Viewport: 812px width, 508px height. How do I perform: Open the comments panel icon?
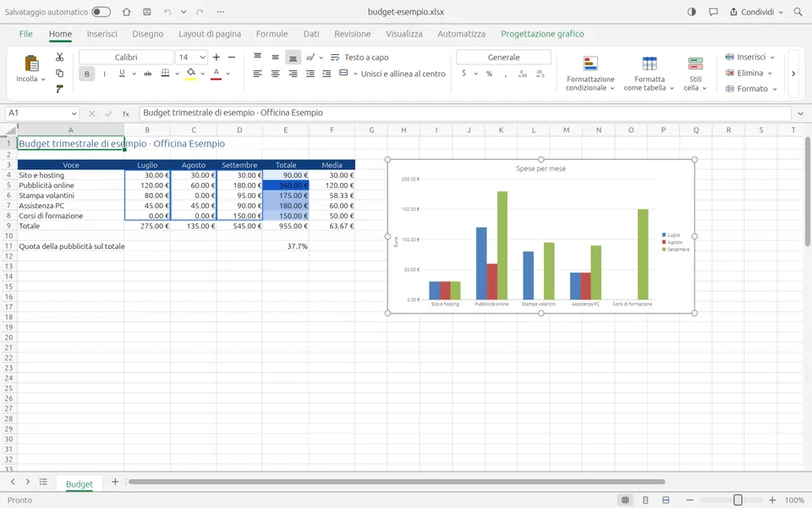[713, 12]
